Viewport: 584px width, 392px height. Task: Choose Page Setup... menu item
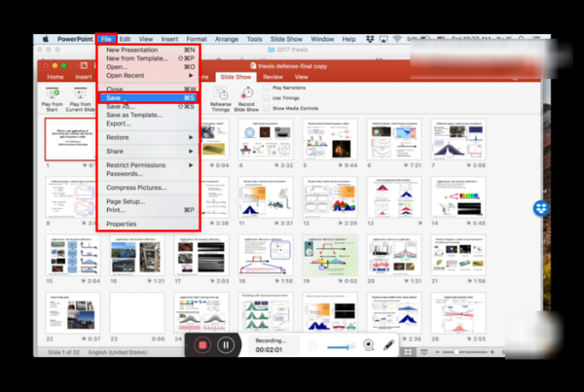(x=148, y=201)
